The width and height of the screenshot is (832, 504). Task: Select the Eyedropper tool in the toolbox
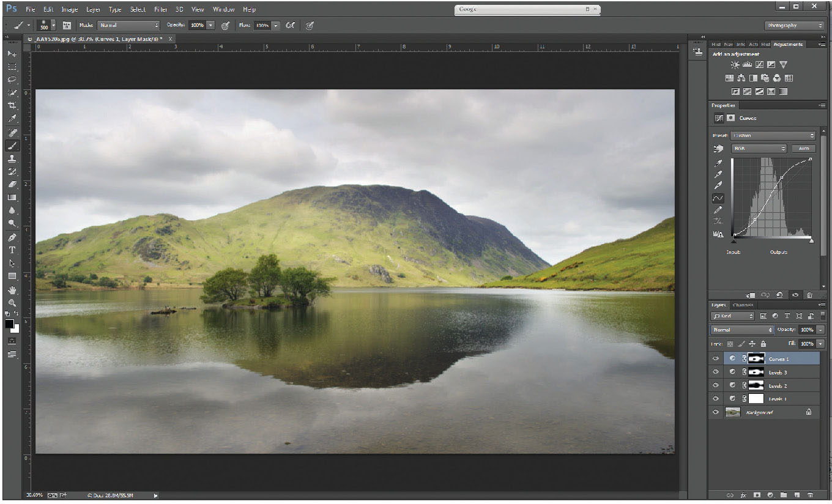(x=12, y=119)
